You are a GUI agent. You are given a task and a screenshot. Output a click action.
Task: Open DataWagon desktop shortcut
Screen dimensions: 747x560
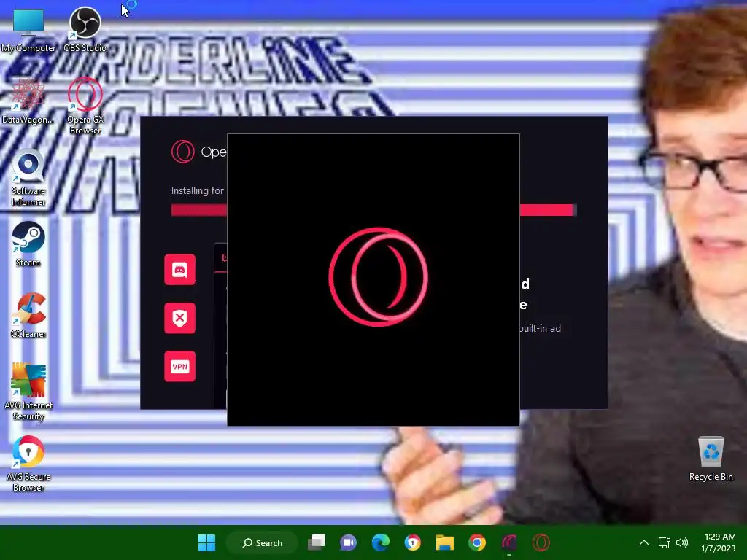coord(28,101)
